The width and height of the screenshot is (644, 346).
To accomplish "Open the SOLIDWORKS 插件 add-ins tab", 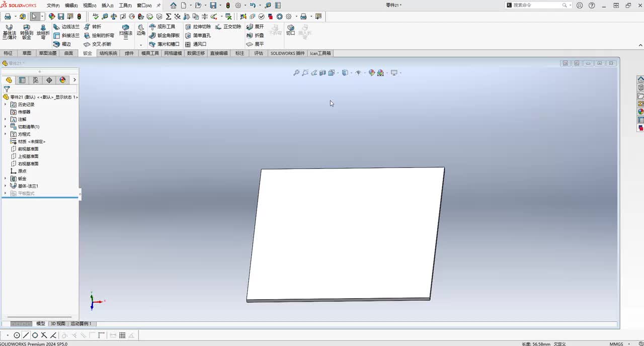I will point(288,53).
